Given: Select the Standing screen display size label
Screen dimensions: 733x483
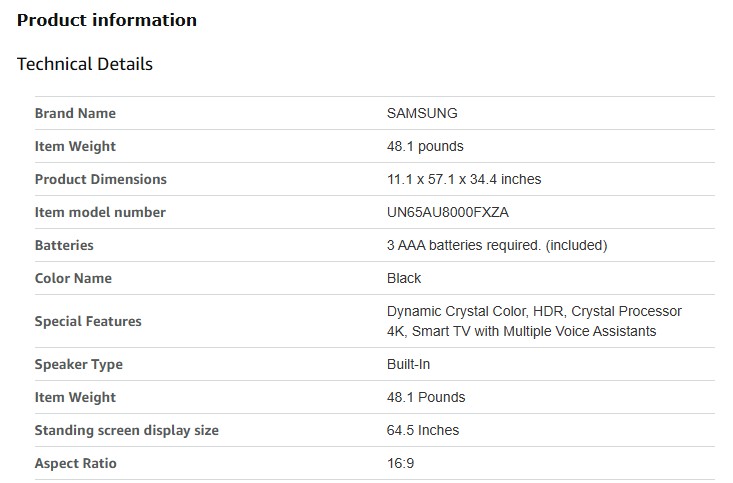Looking at the screenshot, I should [126, 430].
